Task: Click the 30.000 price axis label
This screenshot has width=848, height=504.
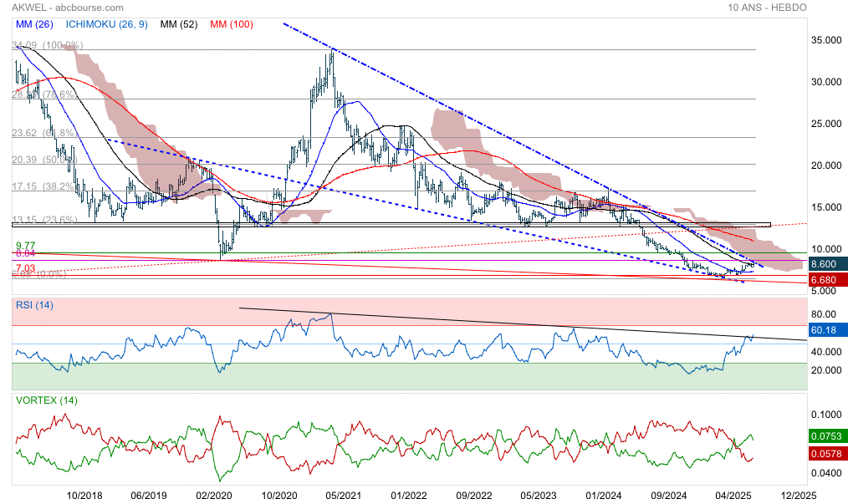Action: 826,82
